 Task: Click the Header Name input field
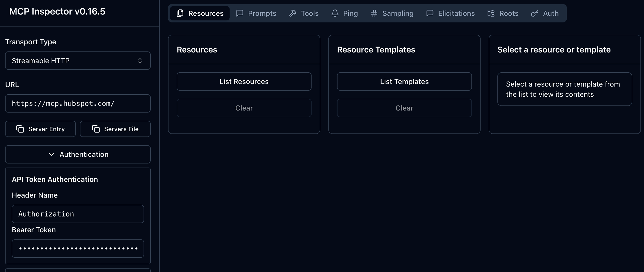tap(78, 214)
